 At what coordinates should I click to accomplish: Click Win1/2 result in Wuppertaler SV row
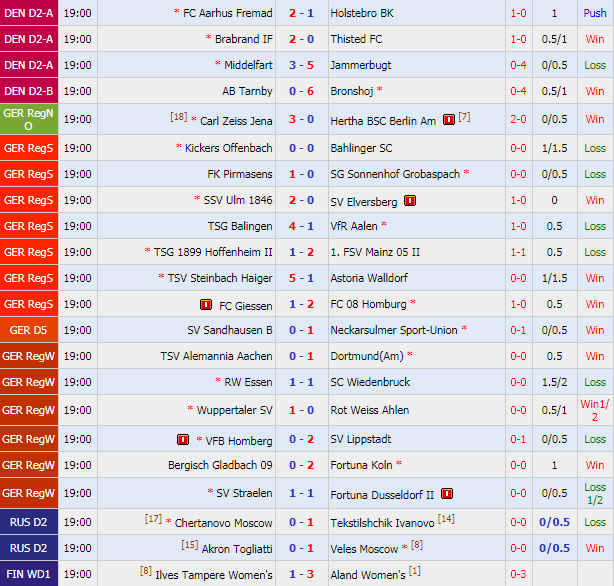coord(595,410)
